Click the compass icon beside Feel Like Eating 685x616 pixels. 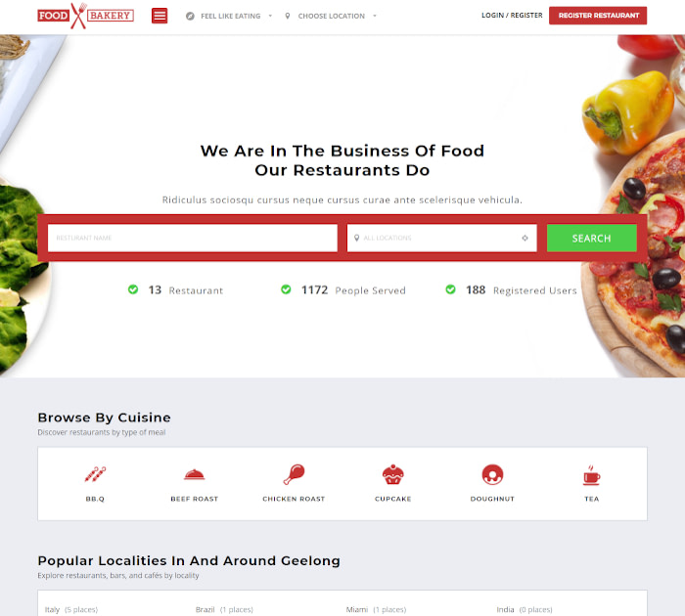[190, 17]
